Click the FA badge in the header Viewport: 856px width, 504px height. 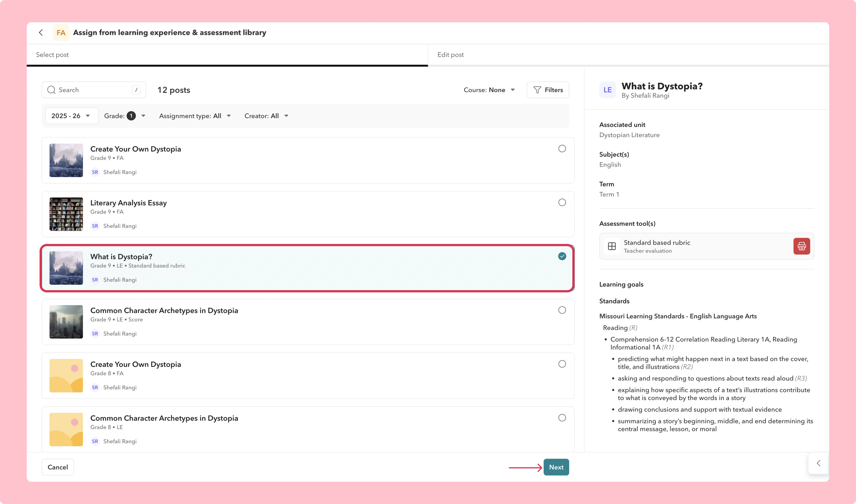[x=61, y=33]
